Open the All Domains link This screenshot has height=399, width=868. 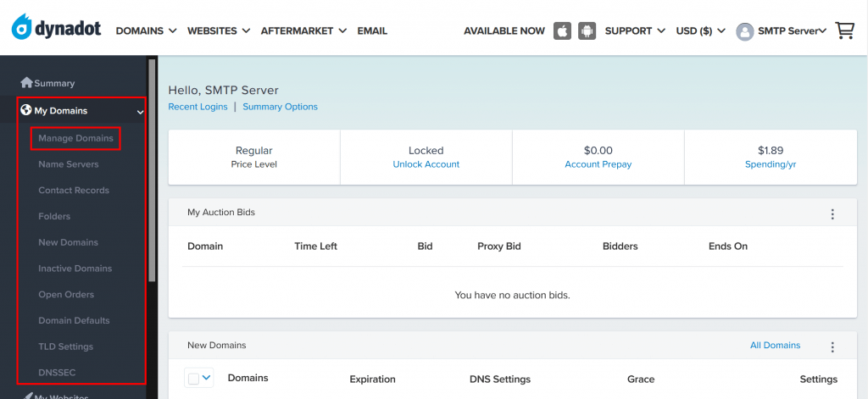click(x=775, y=345)
